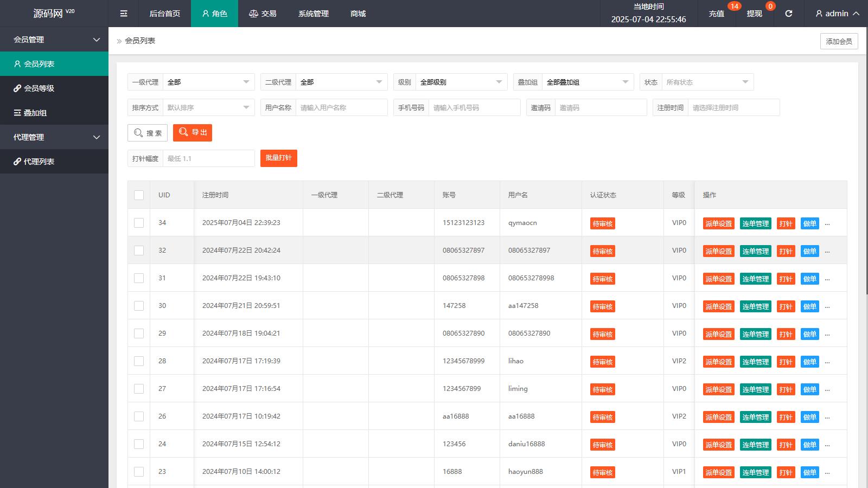Image resolution: width=868 pixels, height=488 pixels.
Task: Open the 注册时间 date picker field
Action: point(734,107)
